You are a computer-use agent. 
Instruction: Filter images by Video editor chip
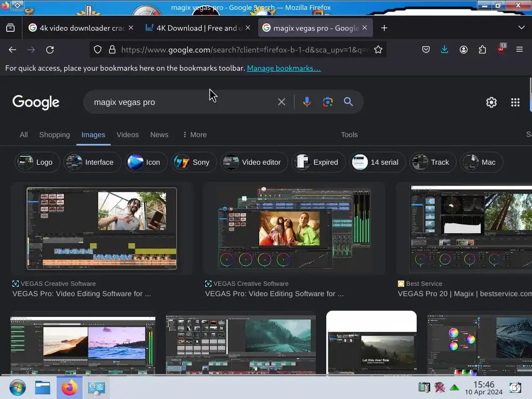[x=254, y=162]
